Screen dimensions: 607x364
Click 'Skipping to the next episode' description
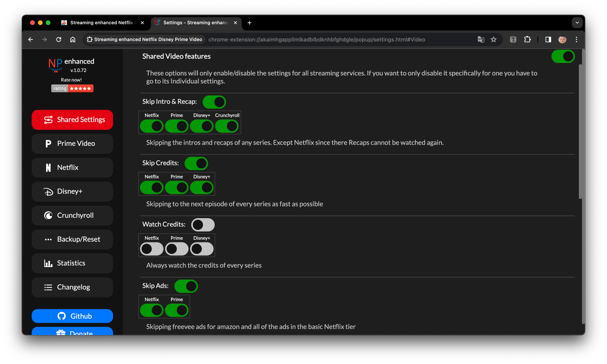coord(235,204)
